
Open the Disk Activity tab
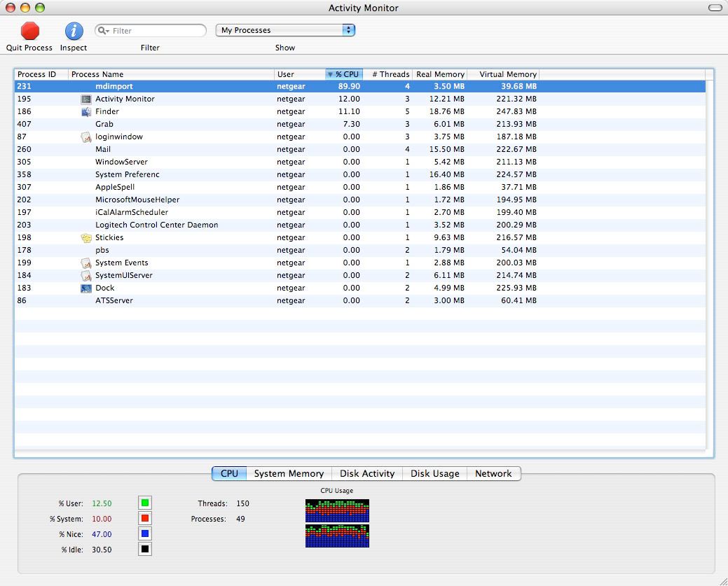click(366, 474)
